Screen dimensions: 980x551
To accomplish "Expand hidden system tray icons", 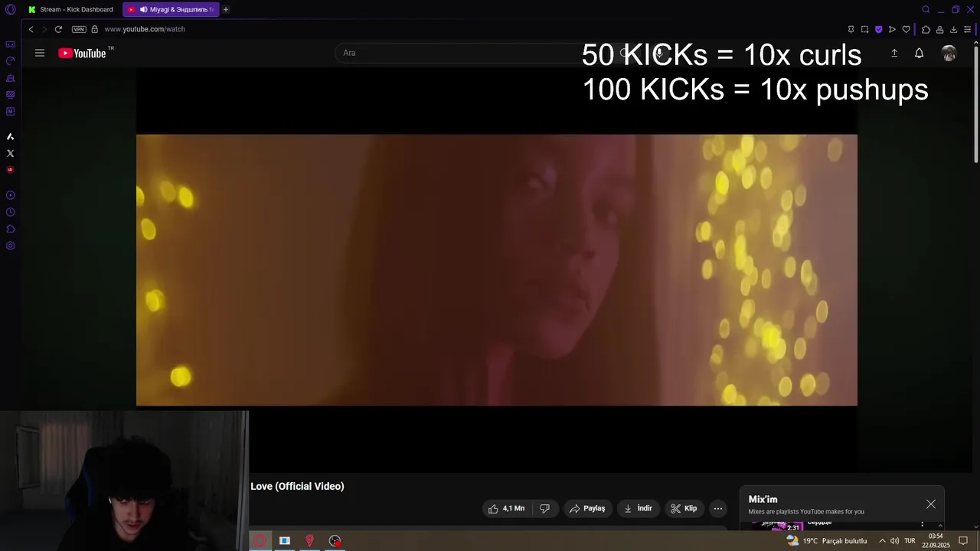I will pyautogui.click(x=882, y=541).
